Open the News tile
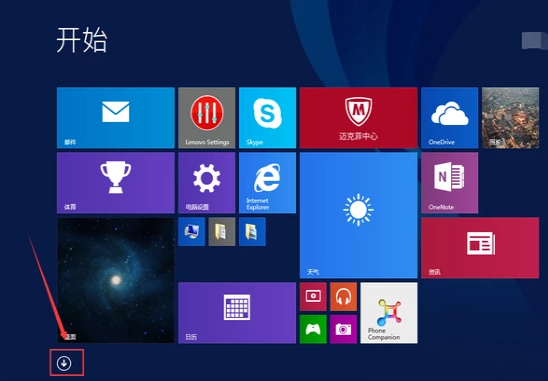The image size is (548, 381). pyautogui.click(x=480, y=248)
